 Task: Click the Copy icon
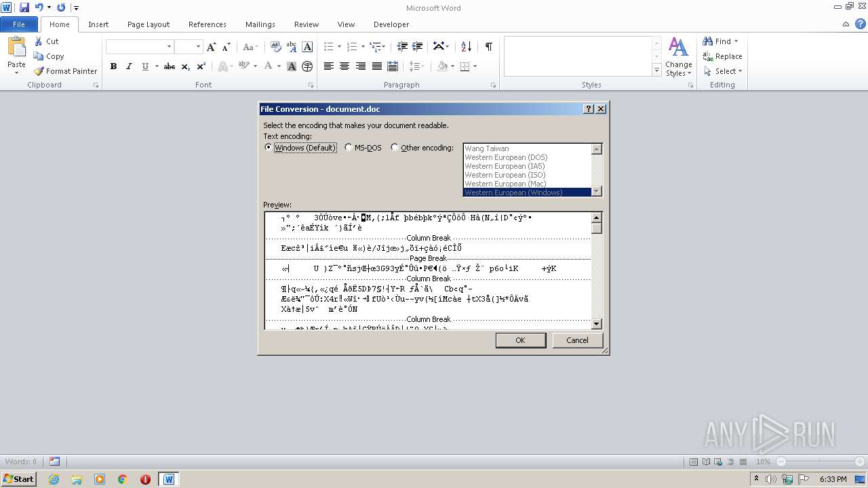(x=39, y=56)
